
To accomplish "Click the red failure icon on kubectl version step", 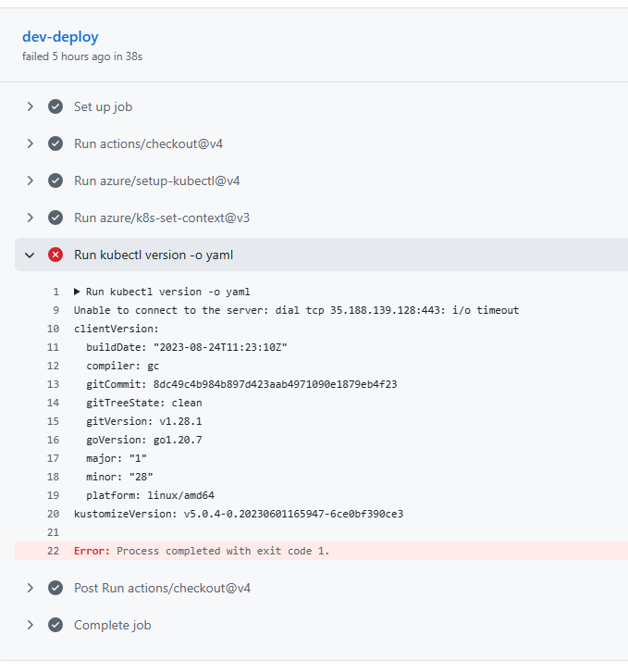I will tap(55, 255).
